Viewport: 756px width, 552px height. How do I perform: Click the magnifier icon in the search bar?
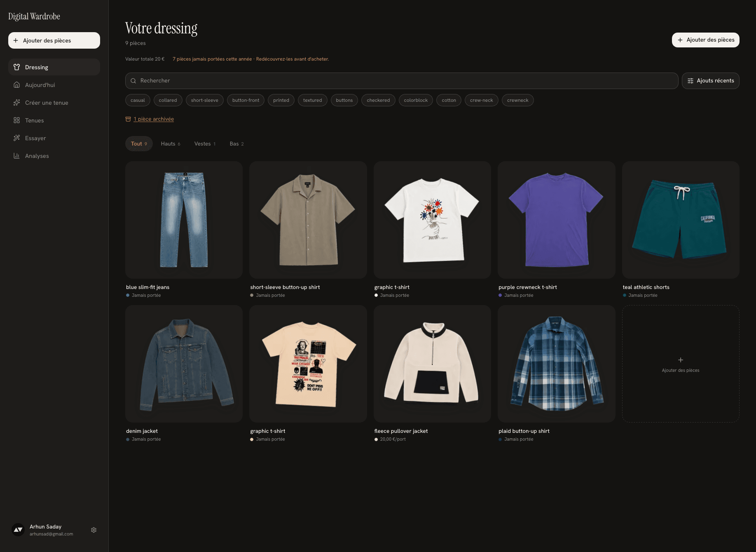coord(133,81)
